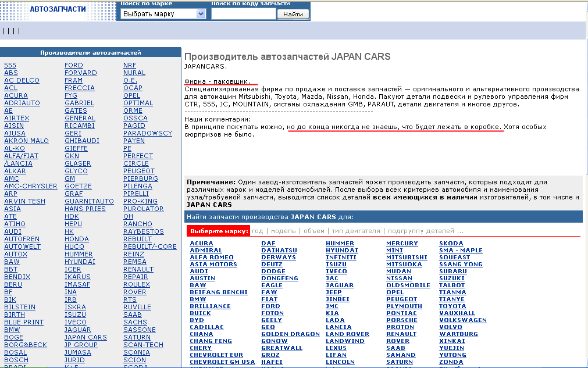Image resolution: width=588 pixels, height=368 pixels.
Task: Choose TOYOTA car brand
Action: (452, 306)
